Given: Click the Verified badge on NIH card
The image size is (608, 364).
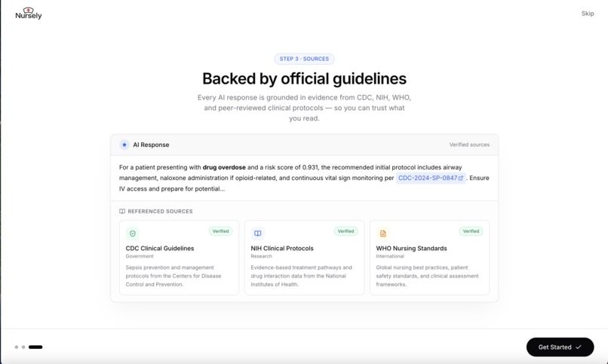Looking at the screenshot, I should click(x=346, y=231).
